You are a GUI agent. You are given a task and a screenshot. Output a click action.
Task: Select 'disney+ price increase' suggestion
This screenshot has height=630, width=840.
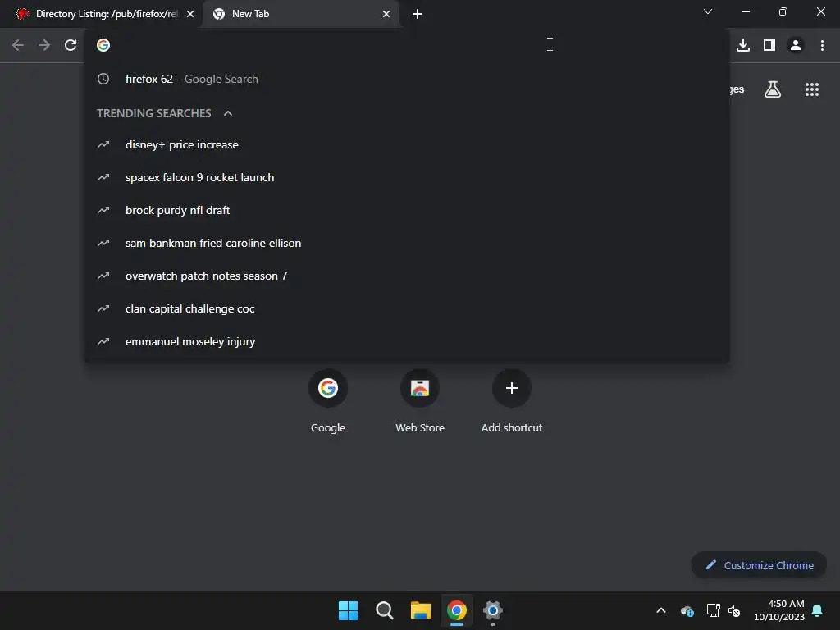(x=407, y=144)
